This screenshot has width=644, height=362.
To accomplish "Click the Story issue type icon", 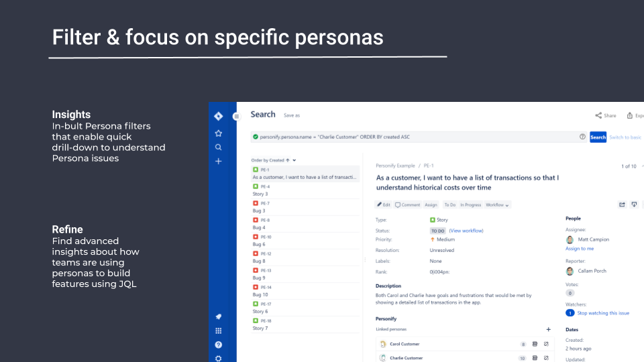I will (433, 220).
